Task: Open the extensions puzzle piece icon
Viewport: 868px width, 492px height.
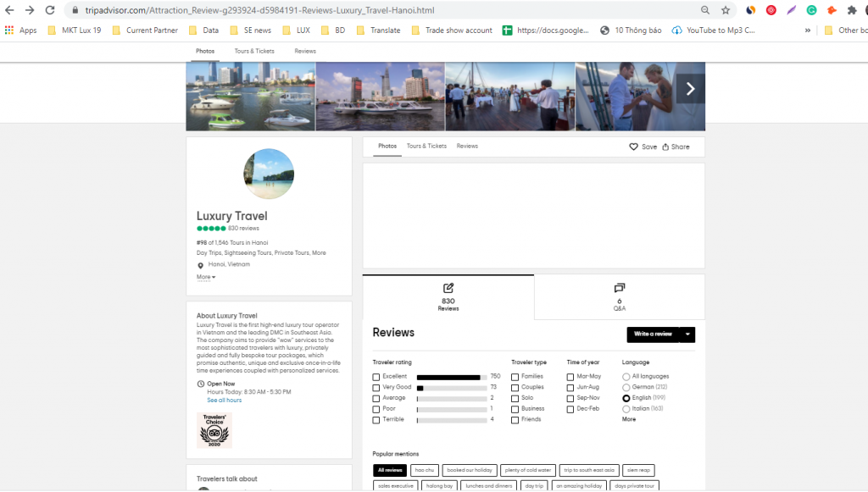Action: coord(852,10)
